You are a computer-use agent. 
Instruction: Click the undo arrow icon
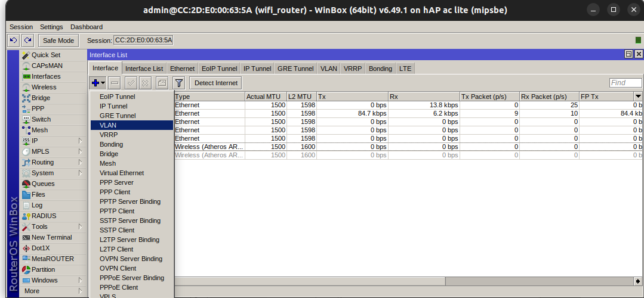tap(13, 41)
